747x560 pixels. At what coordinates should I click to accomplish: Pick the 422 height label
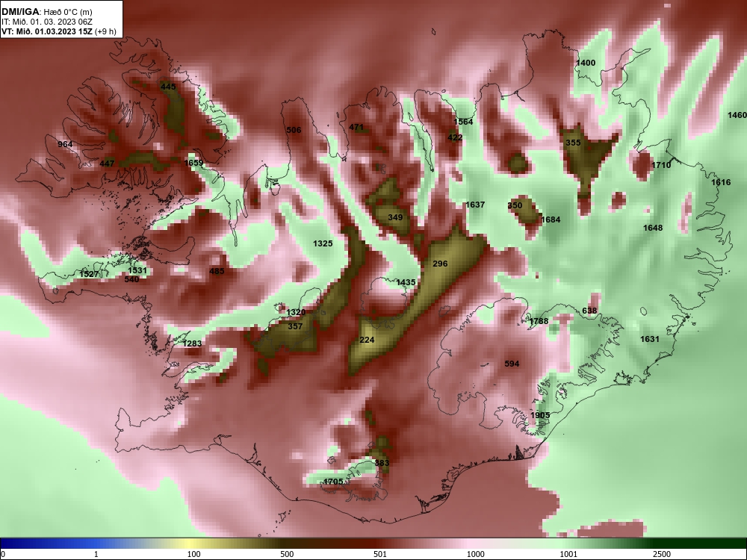(455, 137)
